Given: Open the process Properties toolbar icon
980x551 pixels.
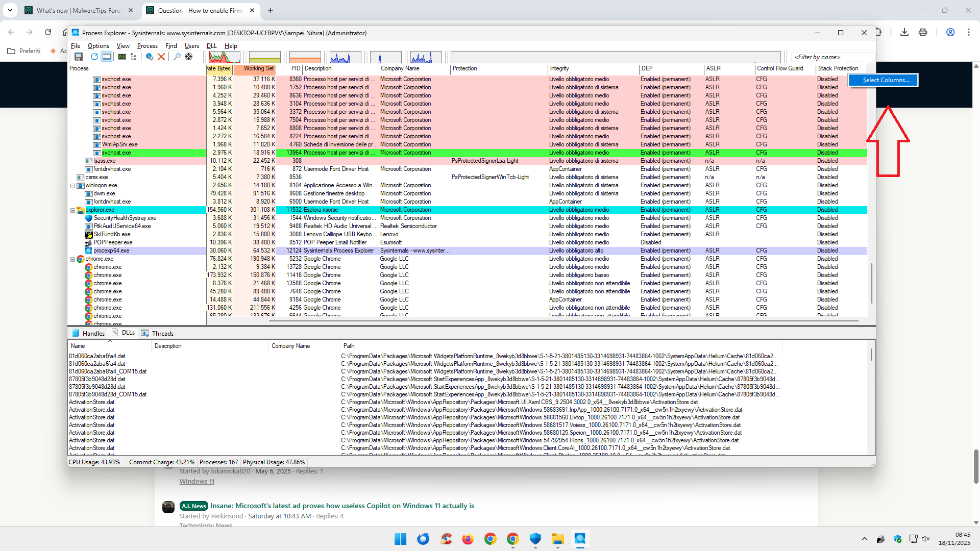Looking at the screenshot, I should pyautogui.click(x=150, y=57).
